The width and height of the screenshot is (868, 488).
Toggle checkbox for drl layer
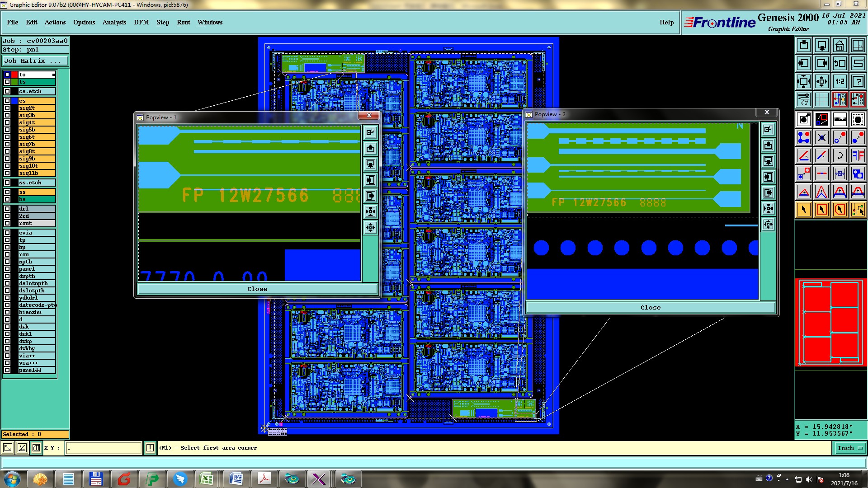coord(7,209)
